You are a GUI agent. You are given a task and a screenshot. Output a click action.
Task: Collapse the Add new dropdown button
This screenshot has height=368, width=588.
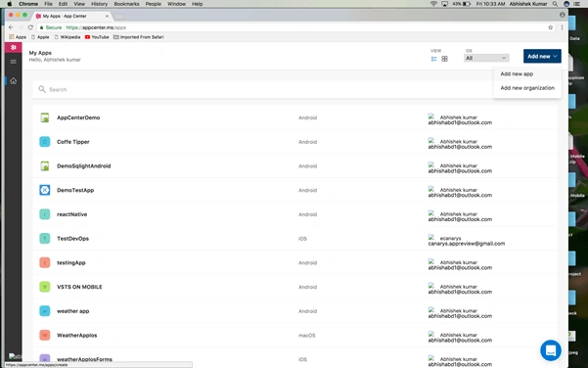(542, 56)
